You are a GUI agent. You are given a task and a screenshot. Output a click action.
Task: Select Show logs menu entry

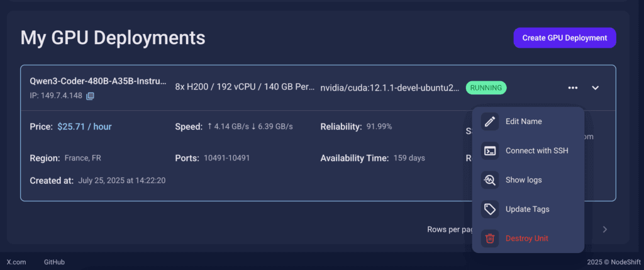coord(523,180)
